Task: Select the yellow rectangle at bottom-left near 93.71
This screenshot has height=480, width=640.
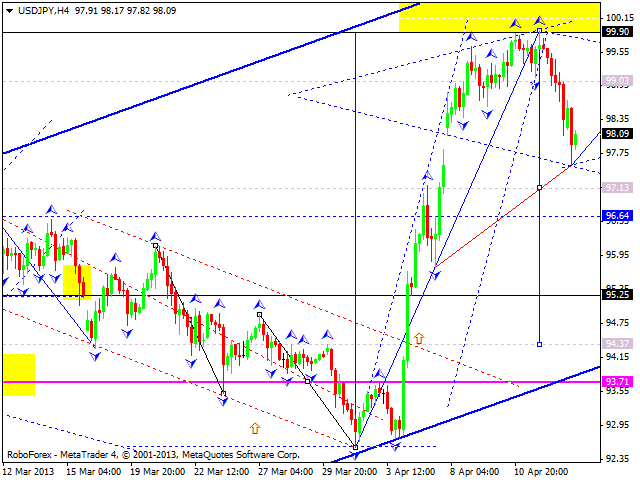Action: [19, 374]
